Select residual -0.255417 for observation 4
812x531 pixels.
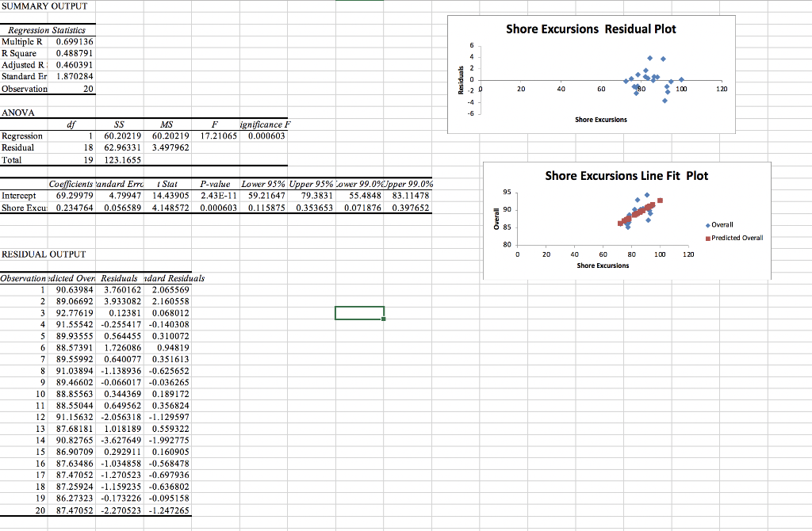pyautogui.click(x=121, y=324)
